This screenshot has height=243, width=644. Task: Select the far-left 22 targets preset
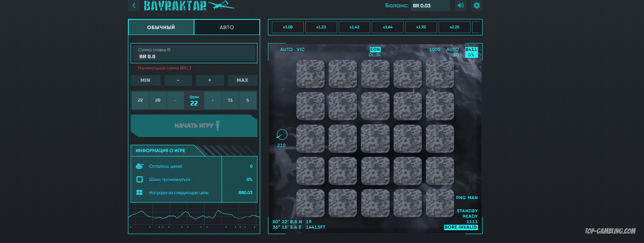[x=140, y=100]
